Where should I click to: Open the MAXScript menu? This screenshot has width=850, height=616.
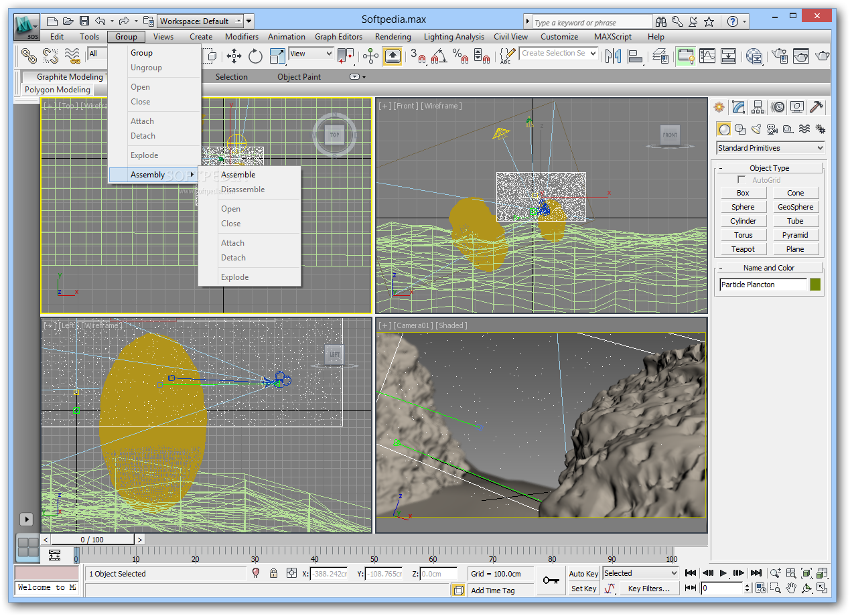[x=614, y=37]
